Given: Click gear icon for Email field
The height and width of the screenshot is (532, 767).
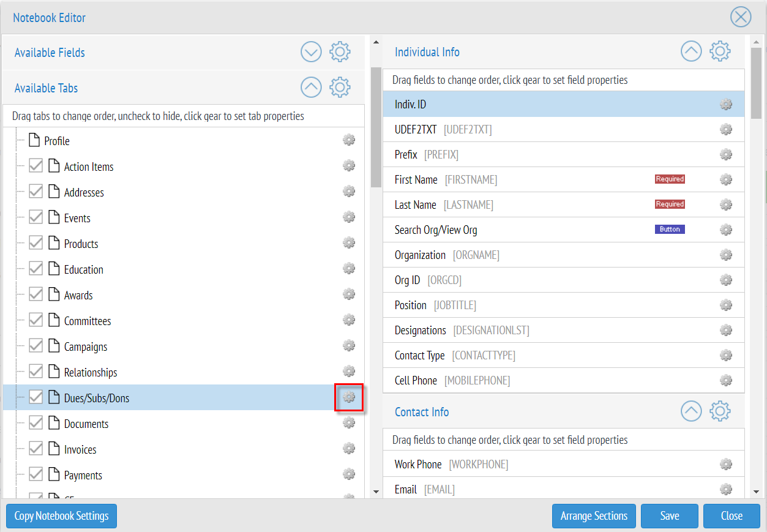Looking at the screenshot, I should click(726, 490).
